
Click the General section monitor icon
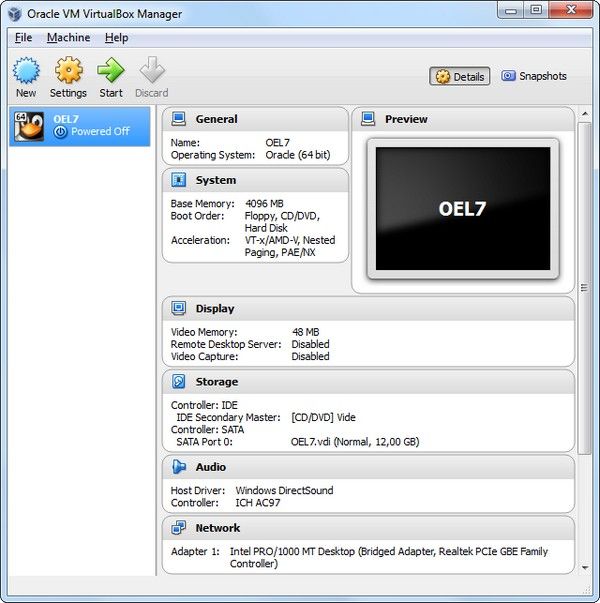tap(179, 119)
